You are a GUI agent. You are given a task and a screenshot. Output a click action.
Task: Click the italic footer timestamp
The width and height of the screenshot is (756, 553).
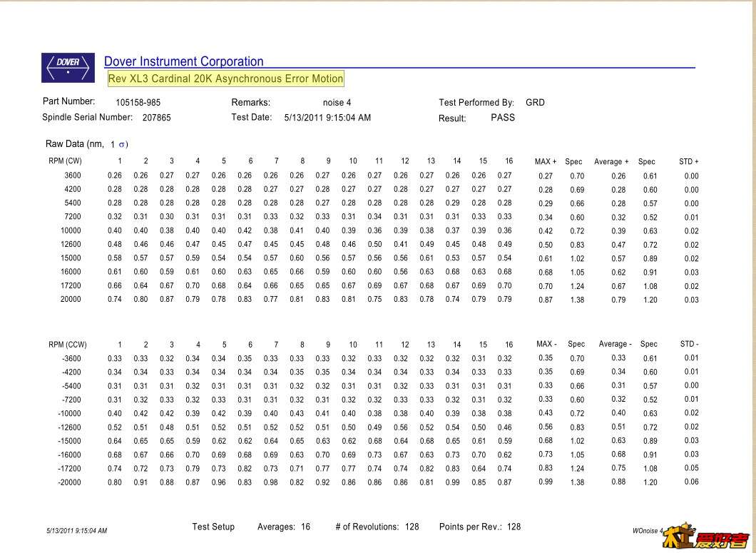pyautogui.click(x=76, y=531)
